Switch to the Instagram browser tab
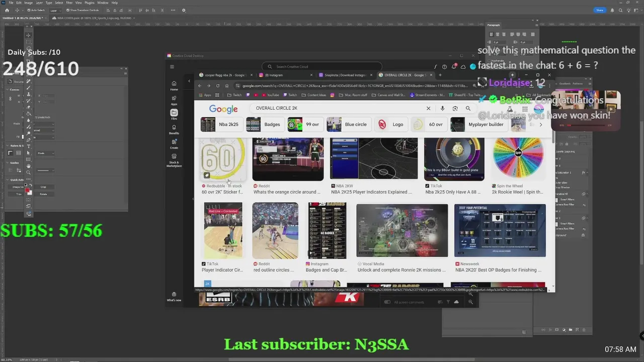Image resolution: width=644 pixels, height=362 pixels. [286, 75]
